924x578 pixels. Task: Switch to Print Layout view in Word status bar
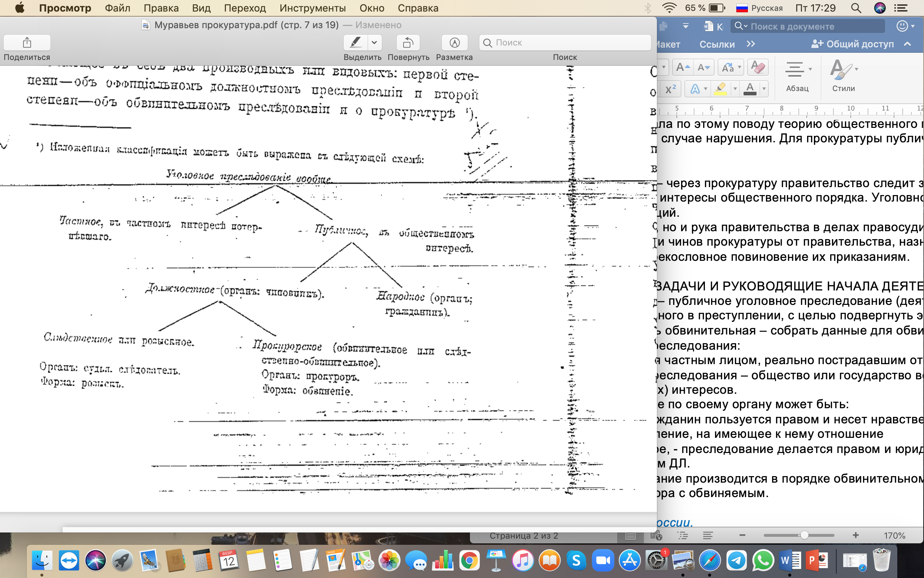coord(631,536)
